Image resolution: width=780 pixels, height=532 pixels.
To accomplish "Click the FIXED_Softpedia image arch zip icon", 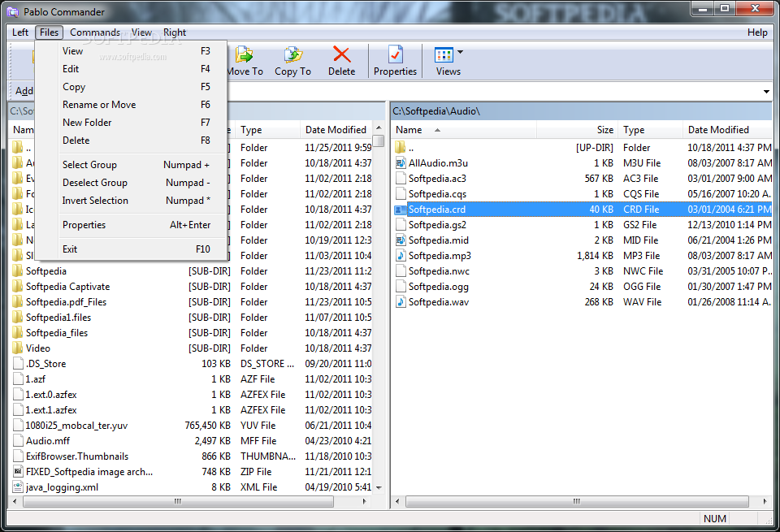I will (18, 471).
